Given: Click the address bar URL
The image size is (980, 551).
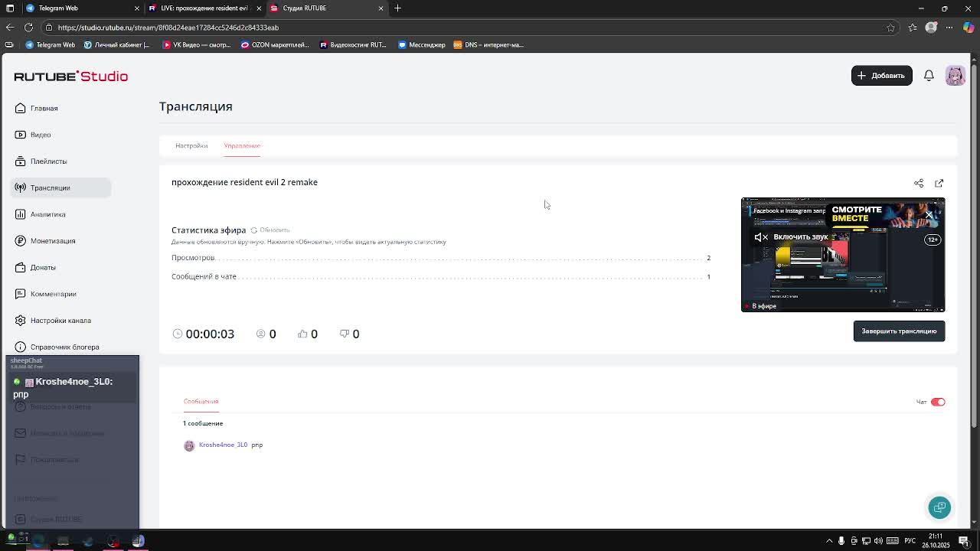Looking at the screenshot, I should 168,28.
